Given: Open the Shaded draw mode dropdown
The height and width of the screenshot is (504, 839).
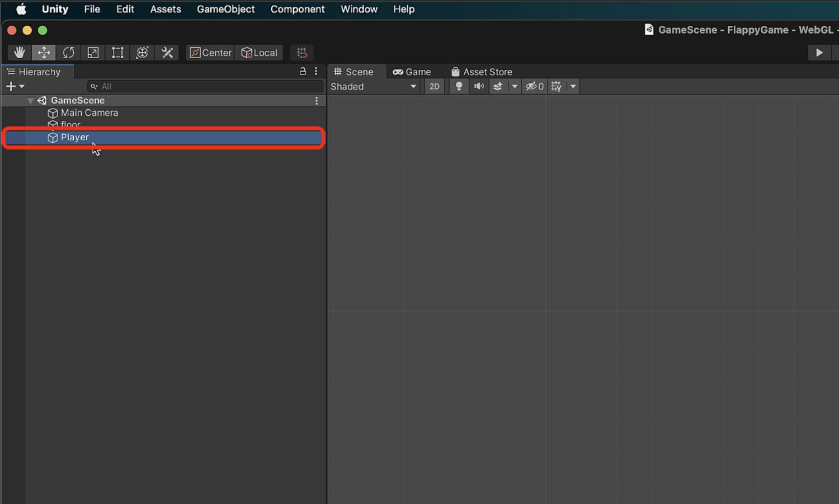Looking at the screenshot, I should pos(374,86).
